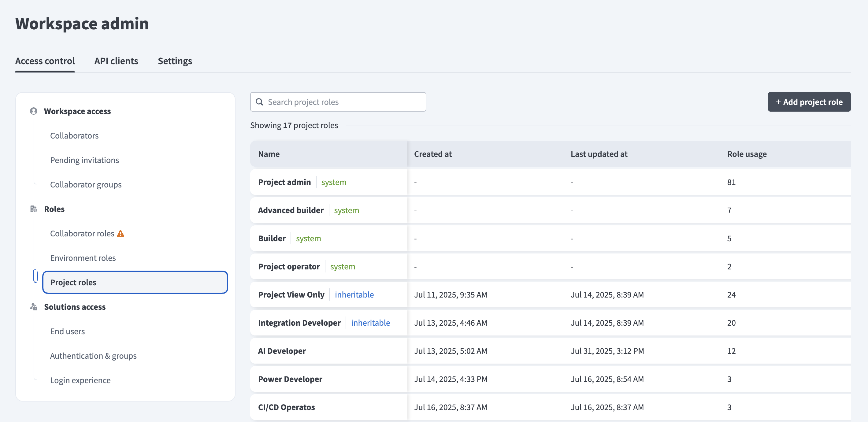Click the system badge next to Builder
This screenshot has width=868, height=422.
pos(308,238)
